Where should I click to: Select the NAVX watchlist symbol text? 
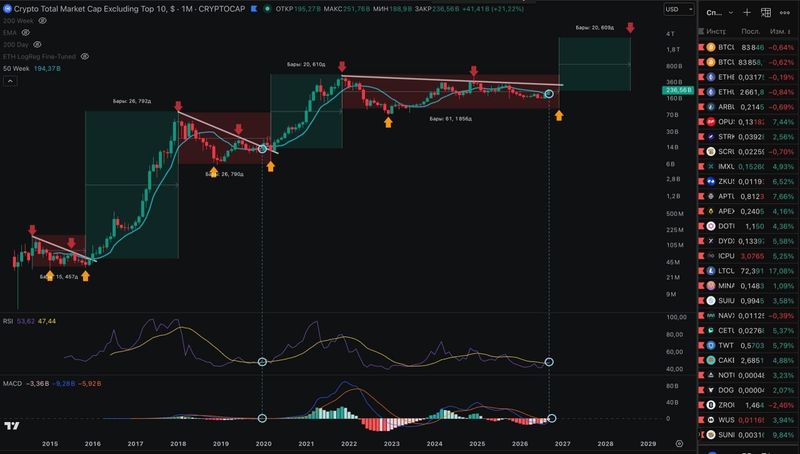tap(726, 316)
